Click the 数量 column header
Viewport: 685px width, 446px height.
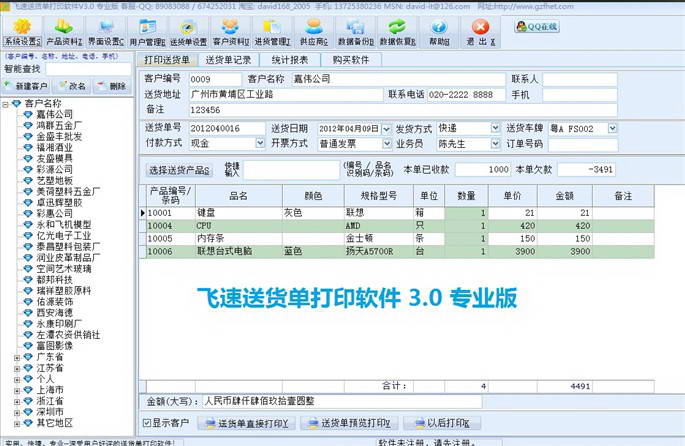[466, 196]
